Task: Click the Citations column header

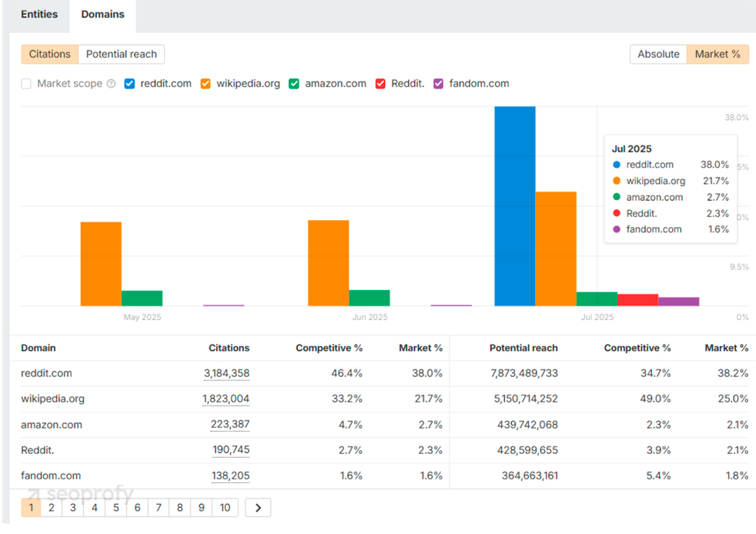Action: coord(229,348)
